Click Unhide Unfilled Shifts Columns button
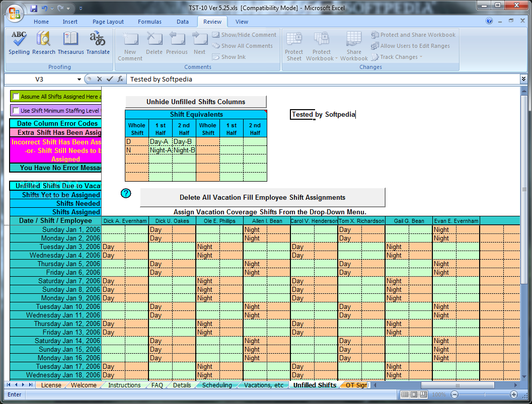The image size is (532, 404). 196,102
